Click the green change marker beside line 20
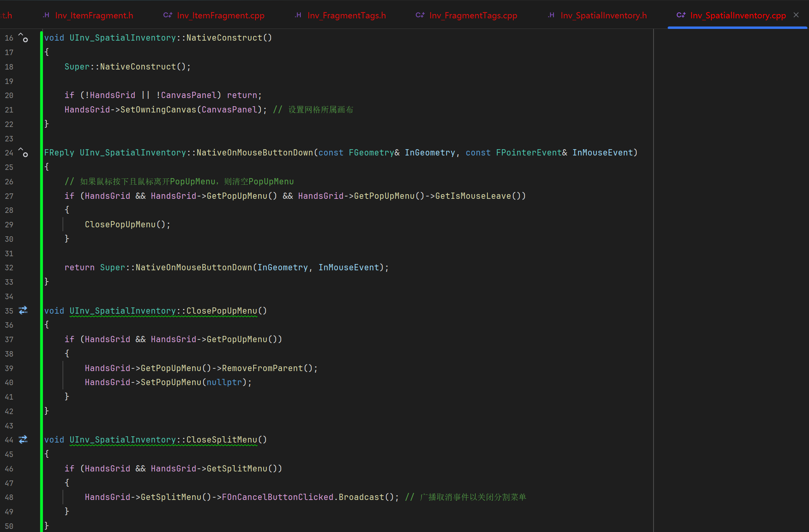The image size is (809, 532). (41, 95)
